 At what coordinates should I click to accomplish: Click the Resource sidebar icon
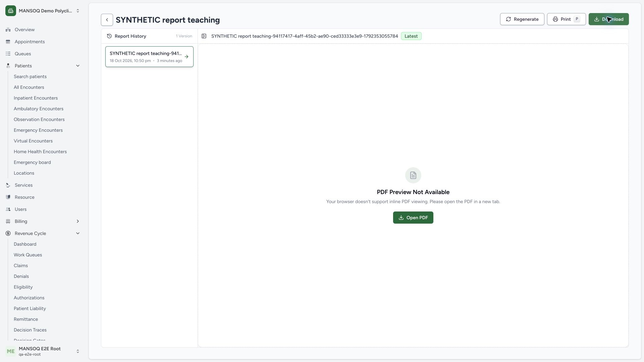(8, 197)
